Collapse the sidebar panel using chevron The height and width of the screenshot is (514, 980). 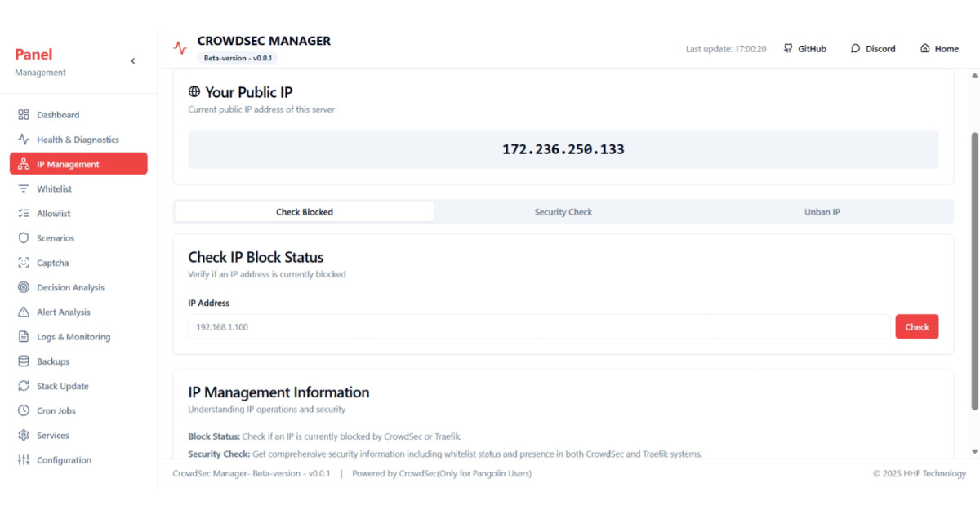coord(133,61)
